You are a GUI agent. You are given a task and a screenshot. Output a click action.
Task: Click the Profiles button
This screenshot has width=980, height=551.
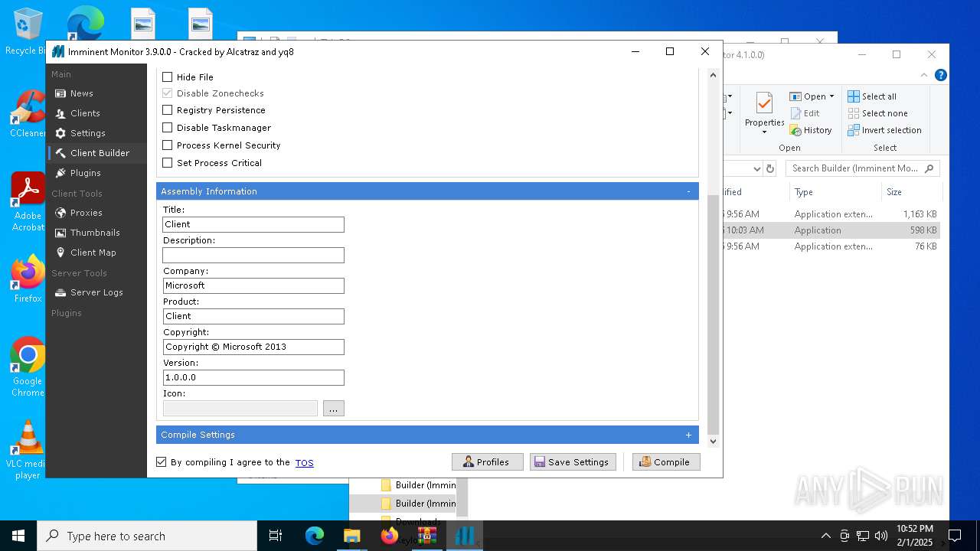pos(487,462)
